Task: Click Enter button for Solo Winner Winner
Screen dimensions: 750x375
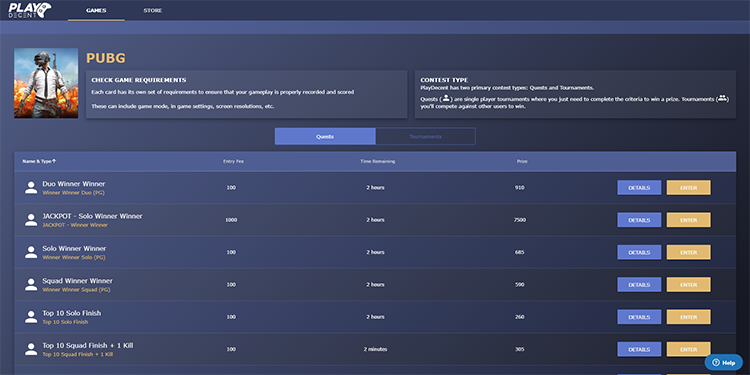Action: click(688, 252)
